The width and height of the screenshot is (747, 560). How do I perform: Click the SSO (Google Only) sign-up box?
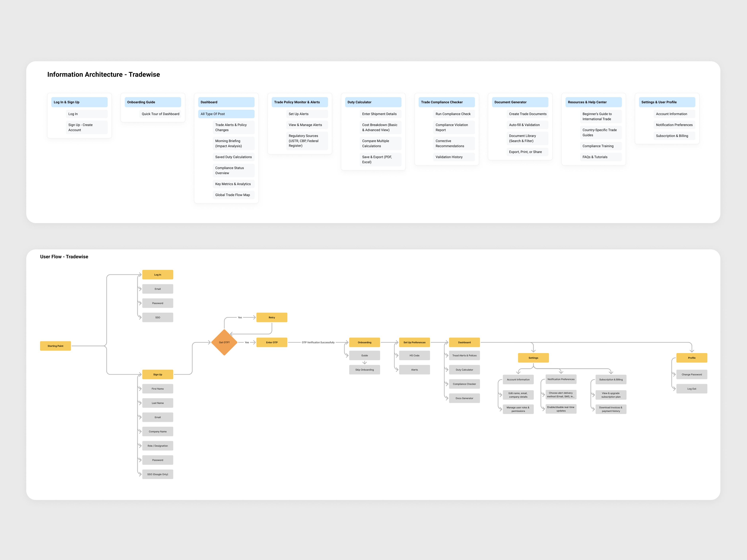tap(157, 474)
